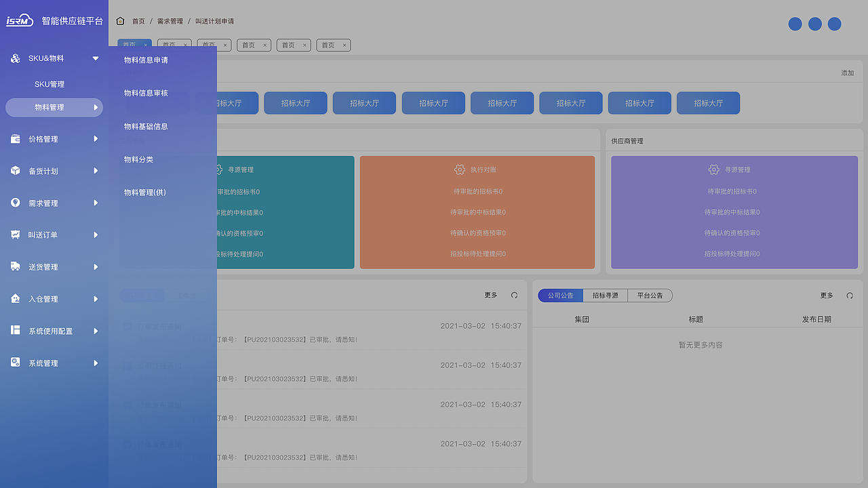Click the 物料管理 sidebar label

(x=50, y=107)
